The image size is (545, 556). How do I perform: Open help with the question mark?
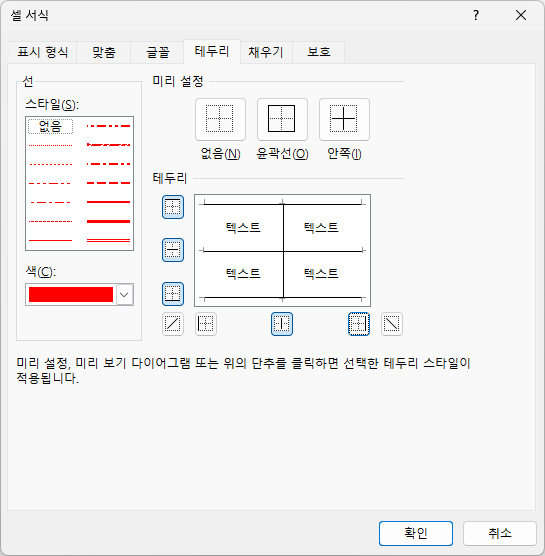[476, 15]
